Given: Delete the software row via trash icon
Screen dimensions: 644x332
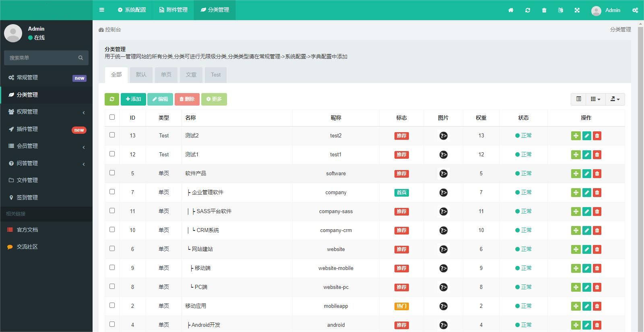Looking at the screenshot, I should click(597, 174).
